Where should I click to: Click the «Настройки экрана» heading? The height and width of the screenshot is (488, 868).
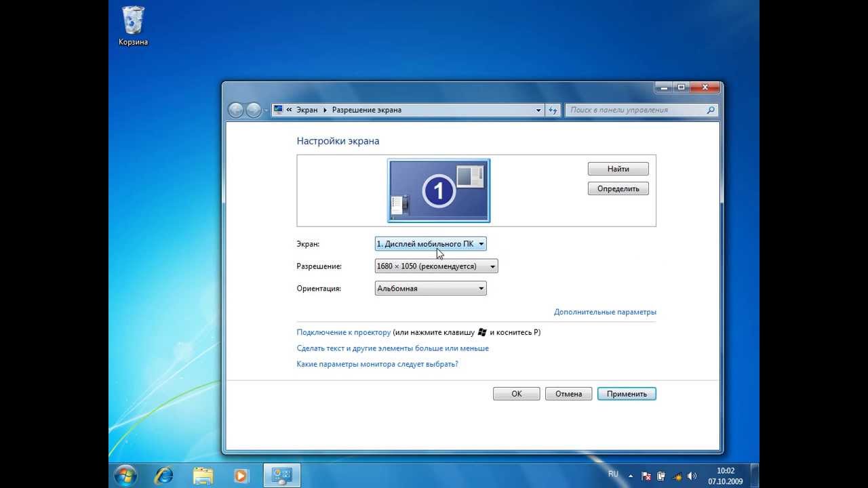[x=338, y=141]
